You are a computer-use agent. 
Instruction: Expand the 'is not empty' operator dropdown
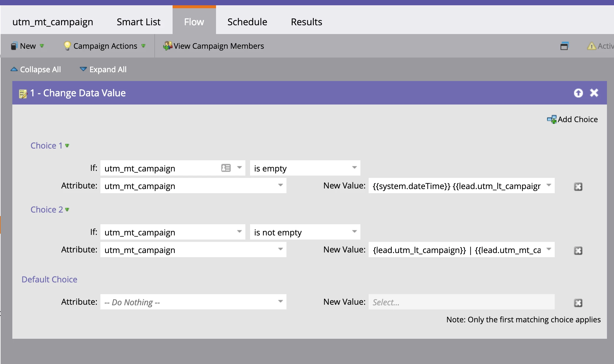[x=354, y=232]
